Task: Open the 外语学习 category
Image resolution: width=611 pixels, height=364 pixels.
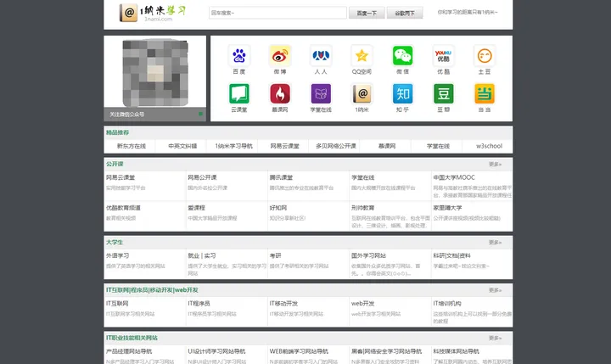Action: pos(117,256)
